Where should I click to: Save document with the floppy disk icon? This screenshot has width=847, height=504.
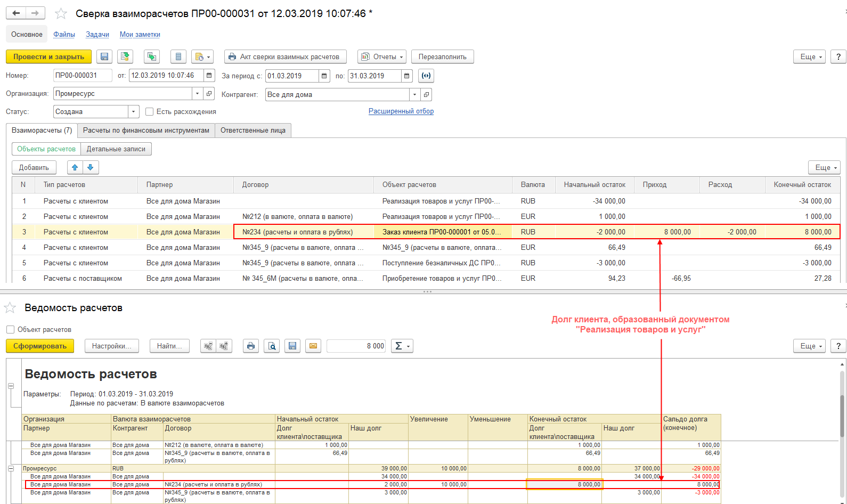tap(104, 57)
